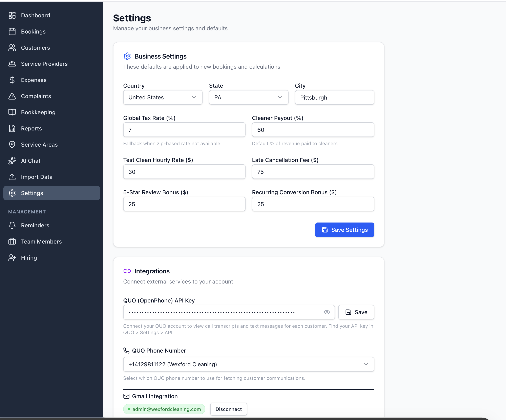Click the Service Areas map pin icon
Viewport: 506px width, 420px height.
pos(12,145)
